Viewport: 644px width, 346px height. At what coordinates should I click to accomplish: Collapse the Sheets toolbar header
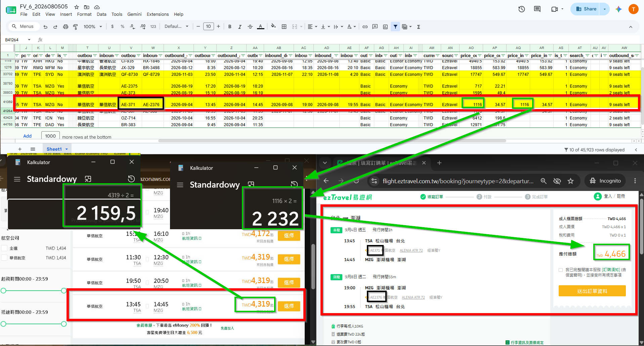click(x=631, y=27)
